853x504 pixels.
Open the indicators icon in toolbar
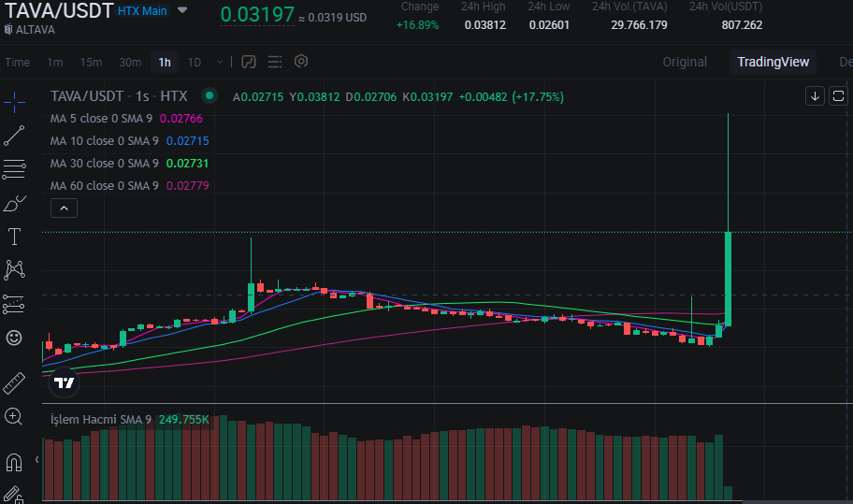pyautogui.click(x=249, y=62)
